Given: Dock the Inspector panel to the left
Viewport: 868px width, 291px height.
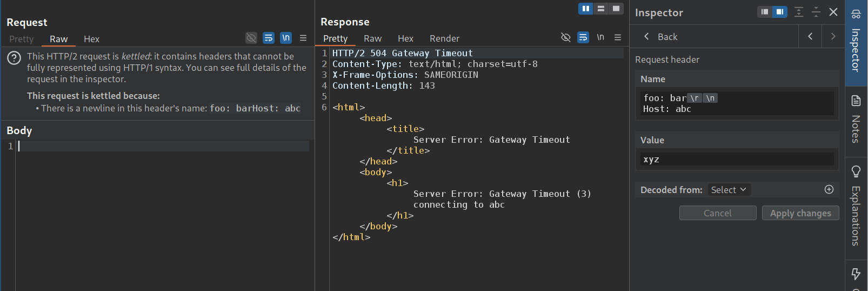Looking at the screenshot, I should click(x=764, y=12).
